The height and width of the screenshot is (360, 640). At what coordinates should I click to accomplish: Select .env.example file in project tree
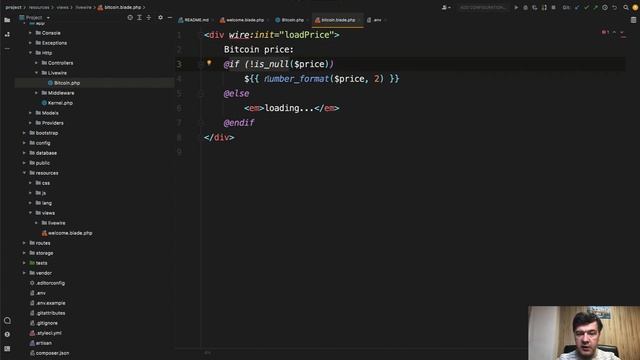47,303
